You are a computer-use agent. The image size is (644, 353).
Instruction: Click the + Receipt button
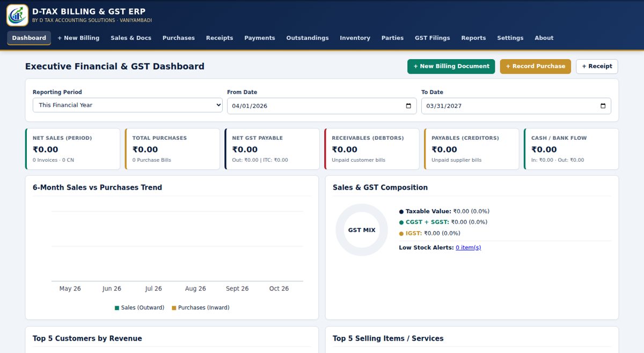(597, 67)
